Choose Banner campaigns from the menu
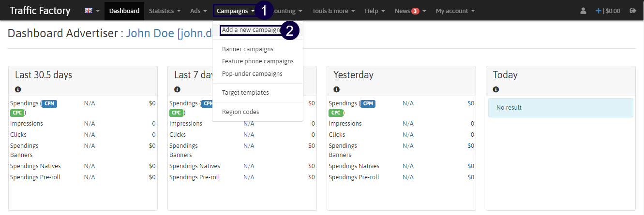The height and width of the screenshot is (215, 644). click(x=247, y=49)
